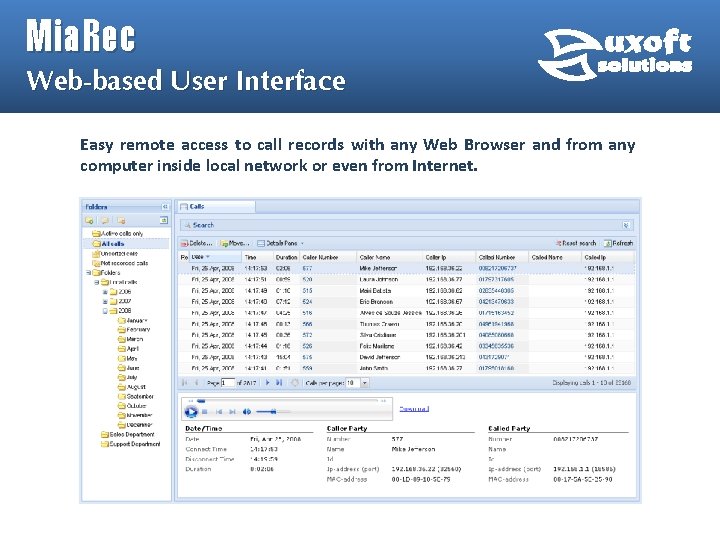Click caller number 520 link

[307, 279]
